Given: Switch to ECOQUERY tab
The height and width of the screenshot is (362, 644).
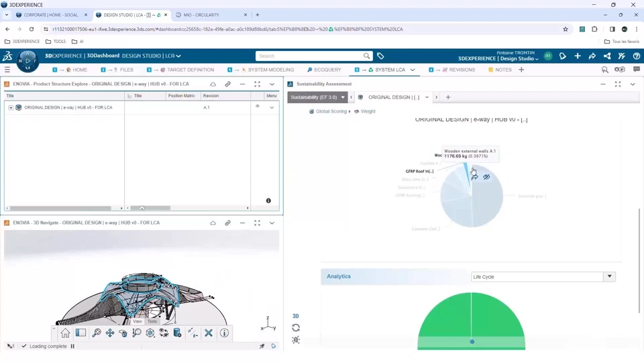Looking at the screenshot, I should 324,70.
